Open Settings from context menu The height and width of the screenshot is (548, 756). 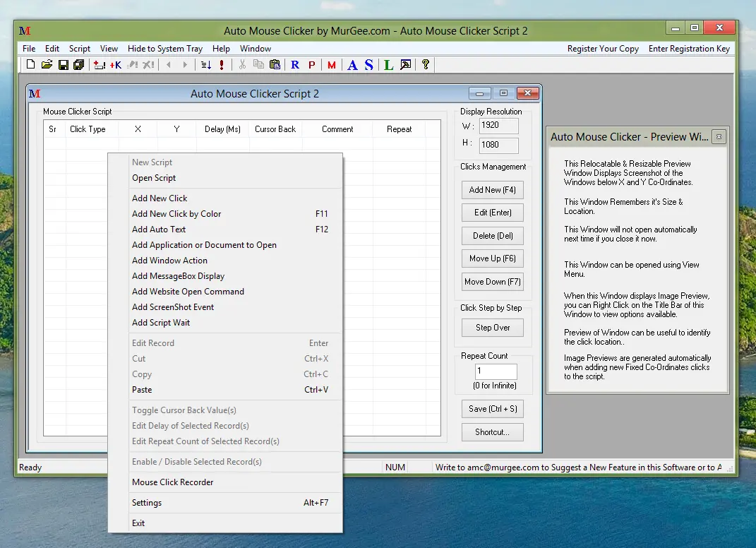click(236, 503)
